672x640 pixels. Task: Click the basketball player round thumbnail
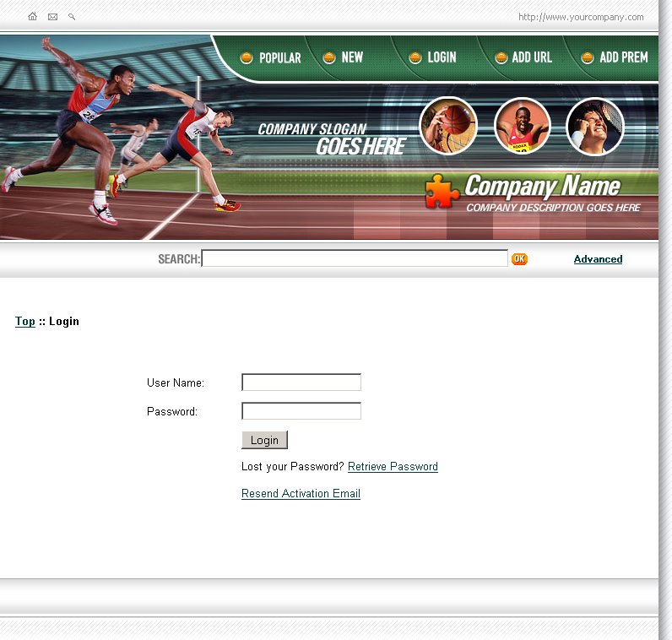(x=448, y=126)
